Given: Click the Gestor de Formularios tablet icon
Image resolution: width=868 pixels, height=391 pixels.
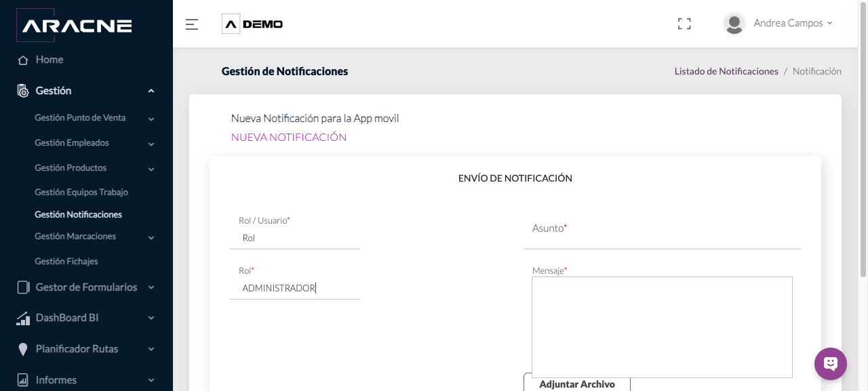Looking at the screenshot, I should pos(23,287).
